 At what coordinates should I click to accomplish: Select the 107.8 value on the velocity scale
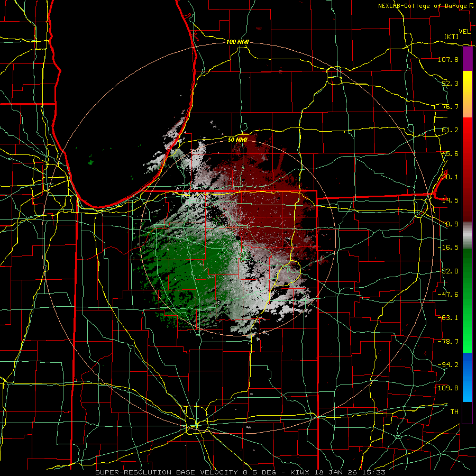[448, 59]
